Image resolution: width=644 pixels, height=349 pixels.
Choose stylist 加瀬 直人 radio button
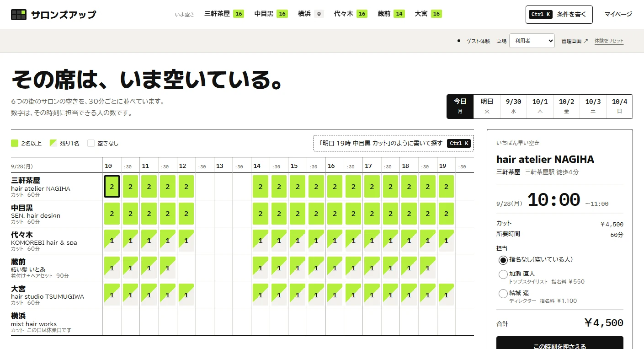click(503, 274)
